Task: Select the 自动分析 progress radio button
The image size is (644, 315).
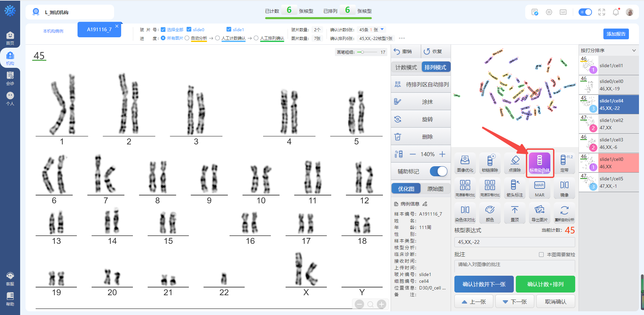Action: point(187,38)
